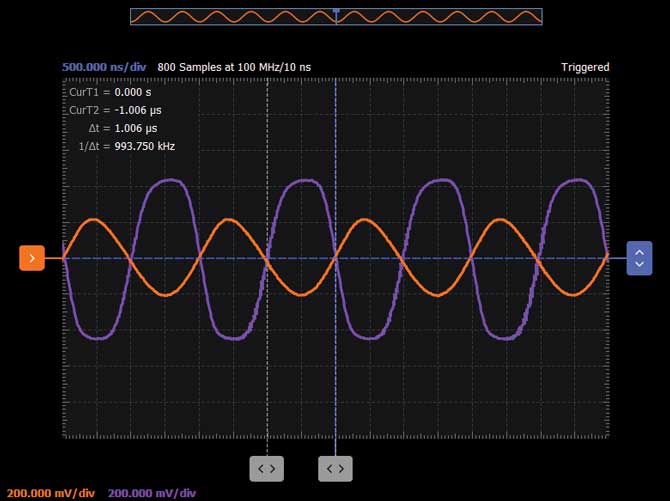
Task: Click the 1/Δt 993.750 kHz frequency readout
Action: point(127,146)
